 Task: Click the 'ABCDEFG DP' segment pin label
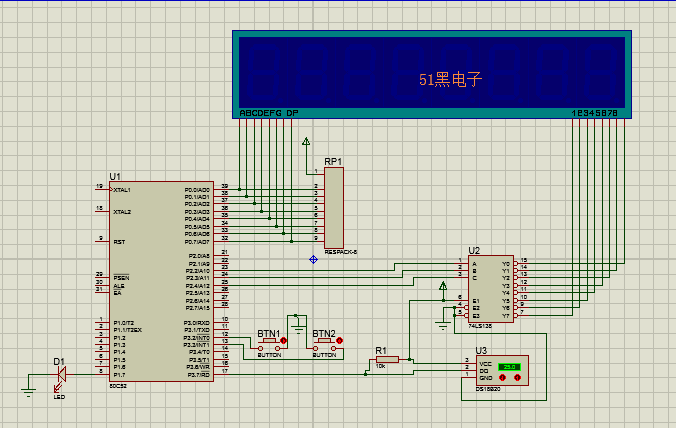click(269, 113)
